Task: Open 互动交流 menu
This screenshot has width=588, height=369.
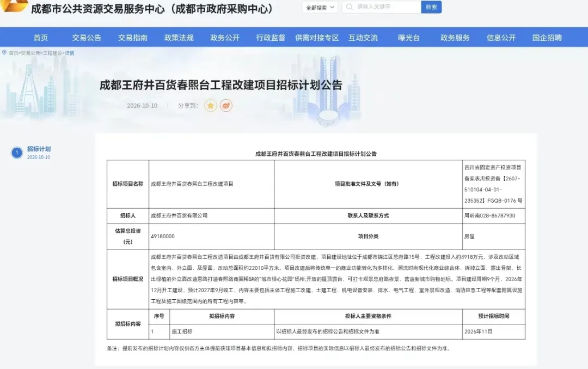Action: tap(363, 38)
